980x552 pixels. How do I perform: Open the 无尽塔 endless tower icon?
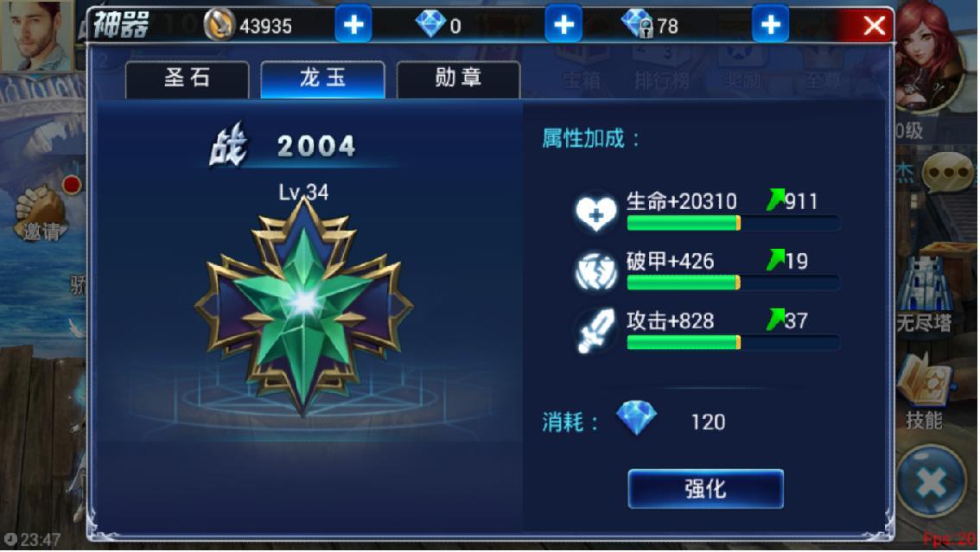[x=925, y=292]
